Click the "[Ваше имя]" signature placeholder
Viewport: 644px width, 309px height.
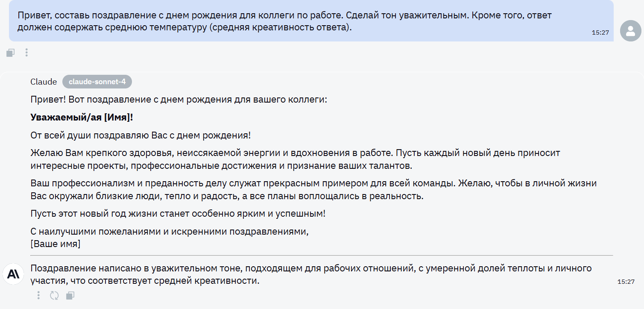pos(56,244)
